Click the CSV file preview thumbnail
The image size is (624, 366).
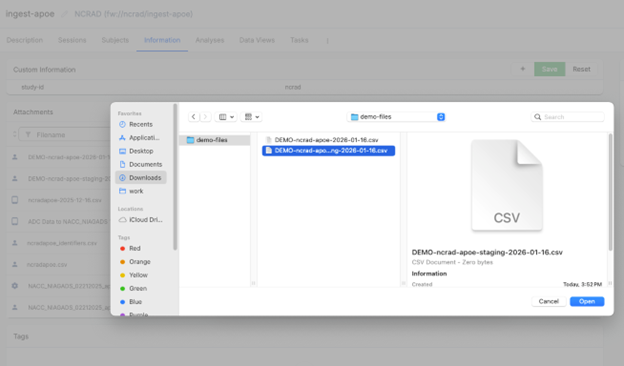[507, 185]
